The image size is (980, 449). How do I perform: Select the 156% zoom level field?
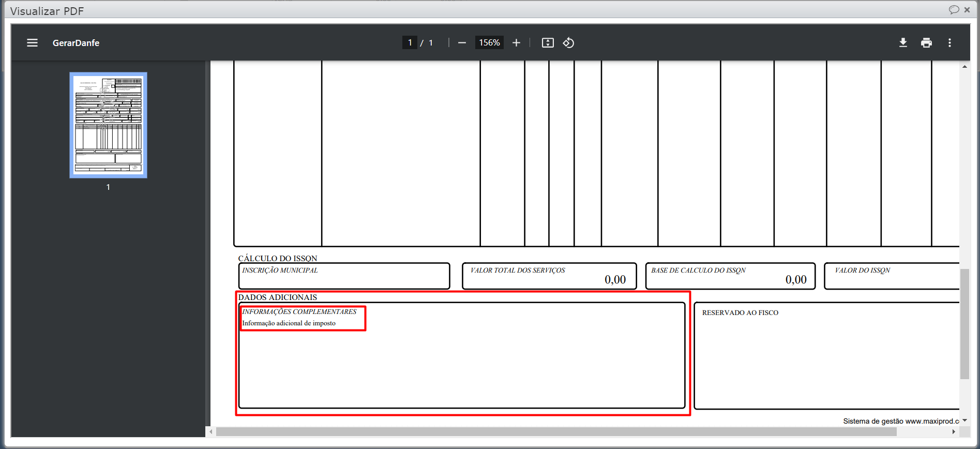[489, 42]
